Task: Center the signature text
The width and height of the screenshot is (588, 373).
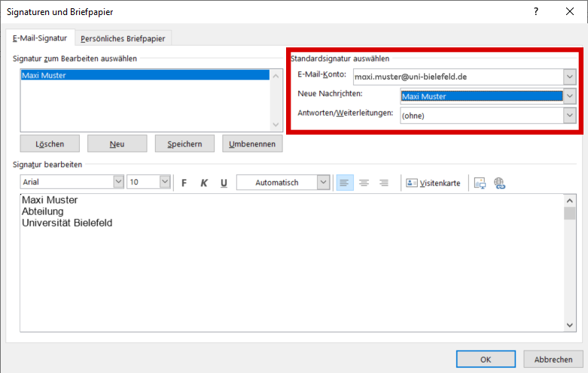Action: point(364,183)
